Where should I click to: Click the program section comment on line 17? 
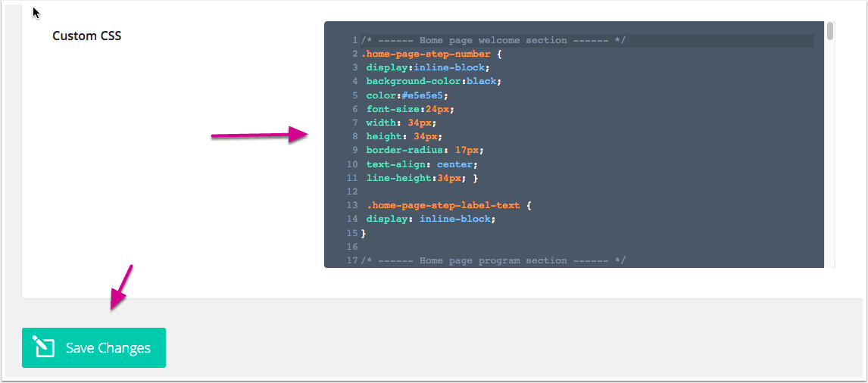point(493,260)
